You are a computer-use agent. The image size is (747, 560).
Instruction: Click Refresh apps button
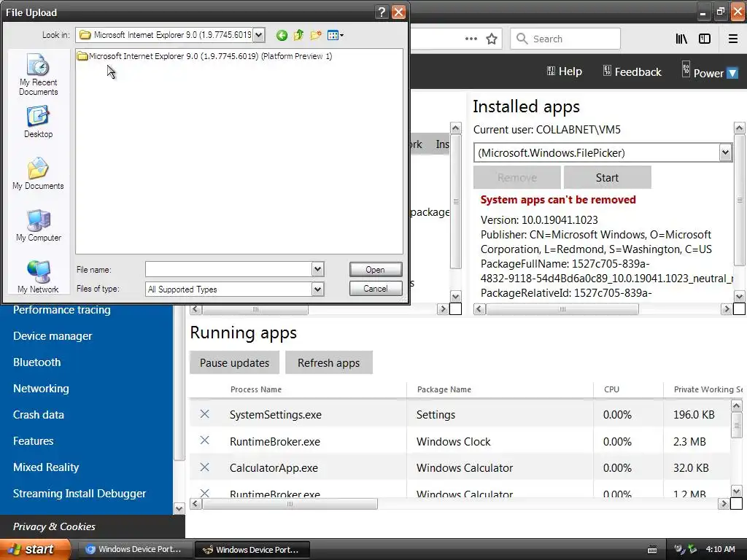(329, 363)
